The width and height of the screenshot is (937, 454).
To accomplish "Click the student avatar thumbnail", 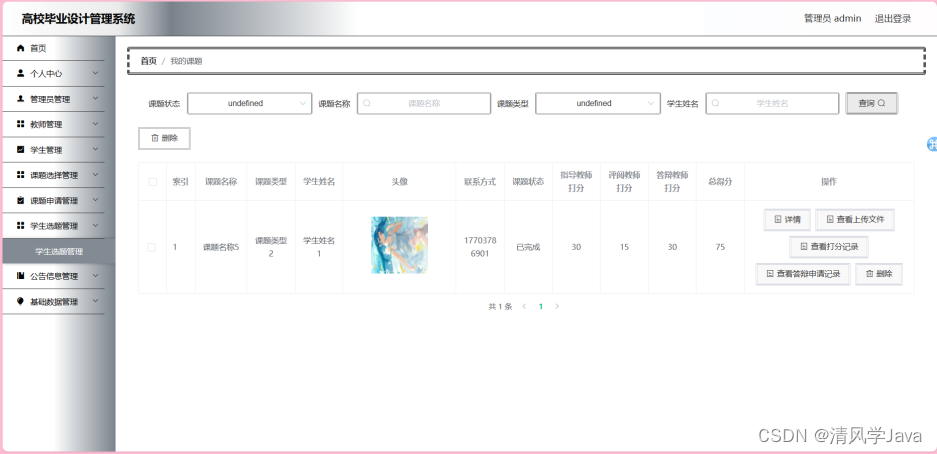I will coord(399,245).
